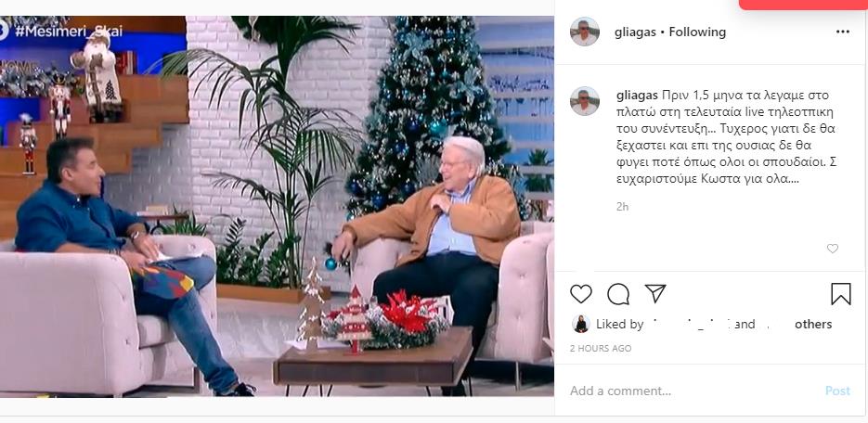Play the video in post media
This screenshot has height=423, width=868.
click(277, 206)
